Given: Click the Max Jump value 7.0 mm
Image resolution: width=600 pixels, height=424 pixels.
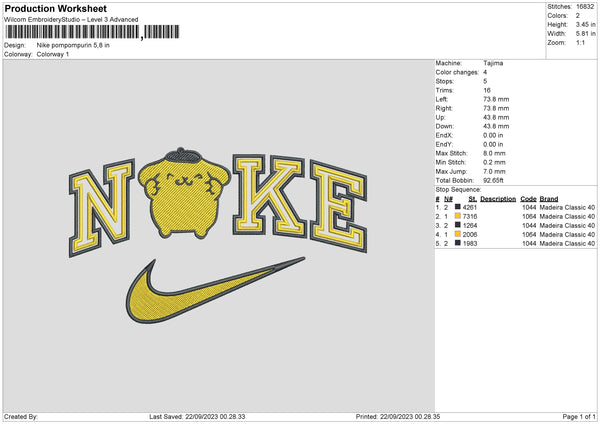Looking at the screenshot, I should (494, 171).
